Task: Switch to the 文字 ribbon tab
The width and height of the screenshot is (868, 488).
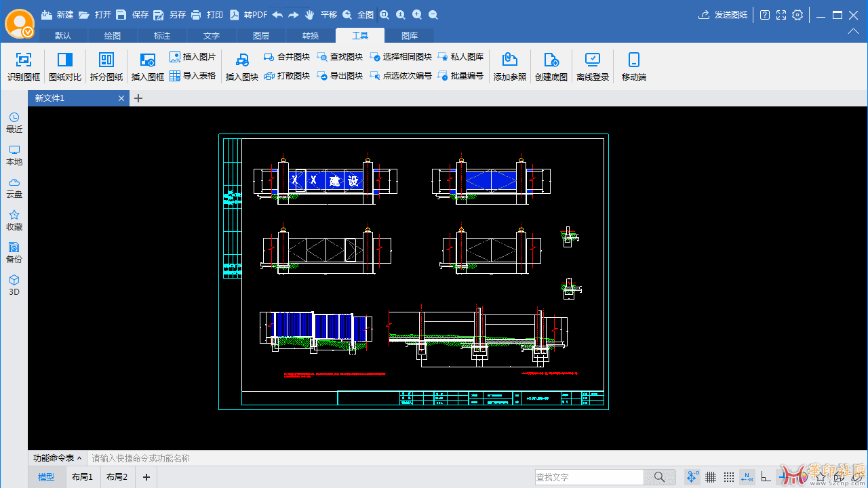Action: (x=212, y=35)
